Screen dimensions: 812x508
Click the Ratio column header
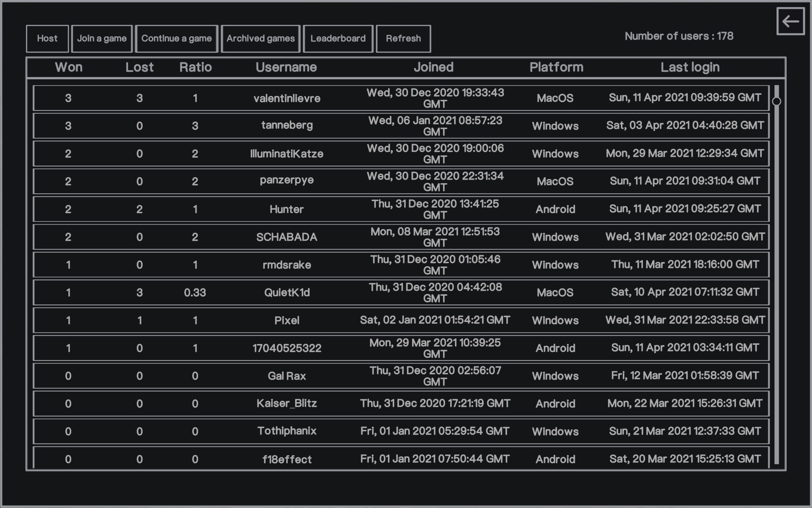pos(195,67)
